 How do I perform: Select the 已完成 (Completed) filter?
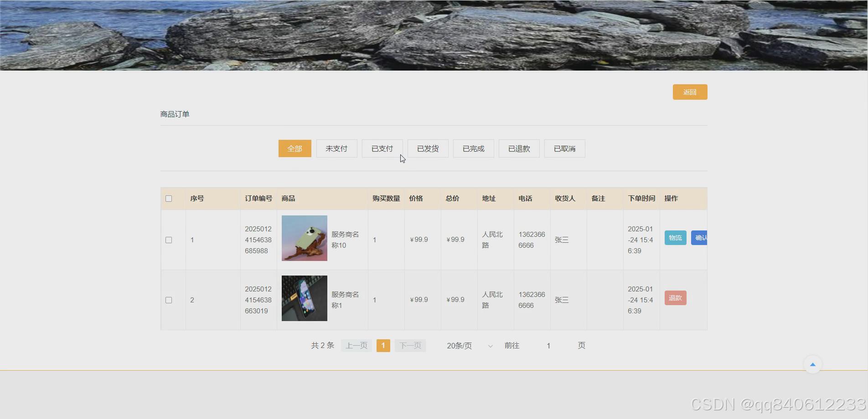click(x=473, y=148)
